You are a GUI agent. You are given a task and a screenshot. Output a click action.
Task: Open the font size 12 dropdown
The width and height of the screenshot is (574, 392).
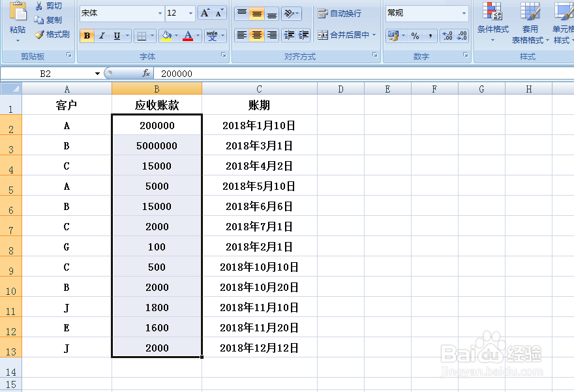(x=190, y=13)
